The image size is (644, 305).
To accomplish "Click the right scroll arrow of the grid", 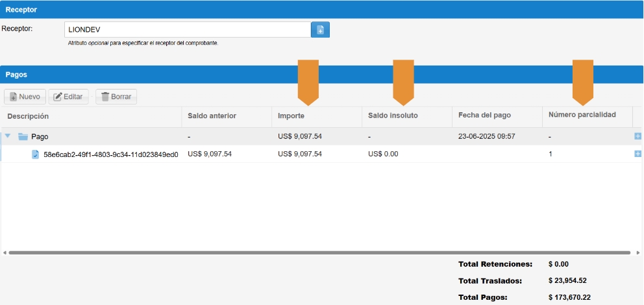I will [x=638, y=252].
